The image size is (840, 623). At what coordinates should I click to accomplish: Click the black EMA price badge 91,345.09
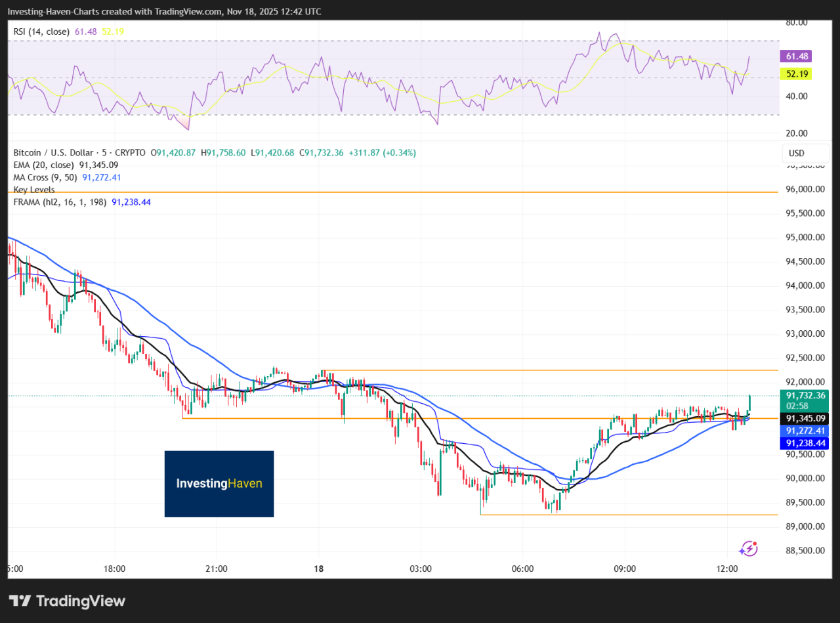(x=805, y=418)
